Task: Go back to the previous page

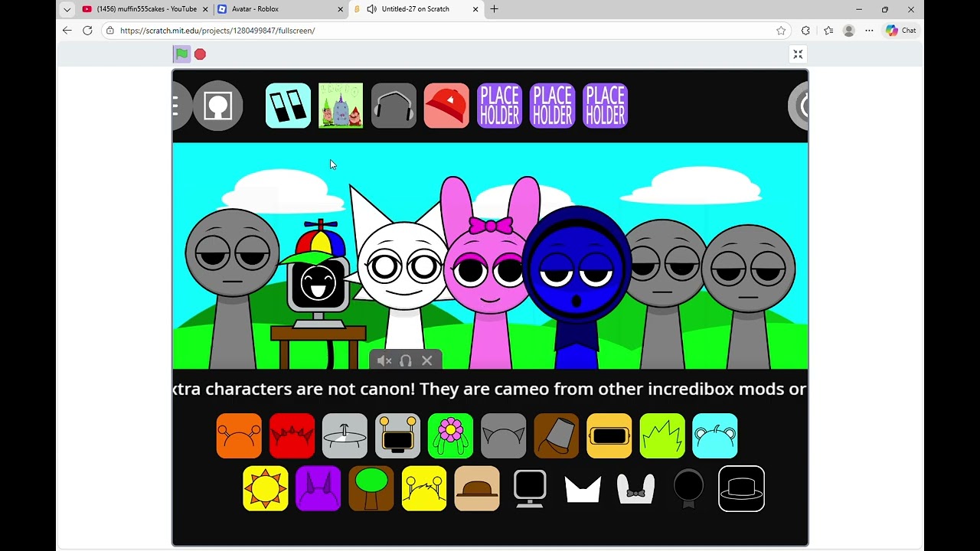Action: tap(67, 31)
